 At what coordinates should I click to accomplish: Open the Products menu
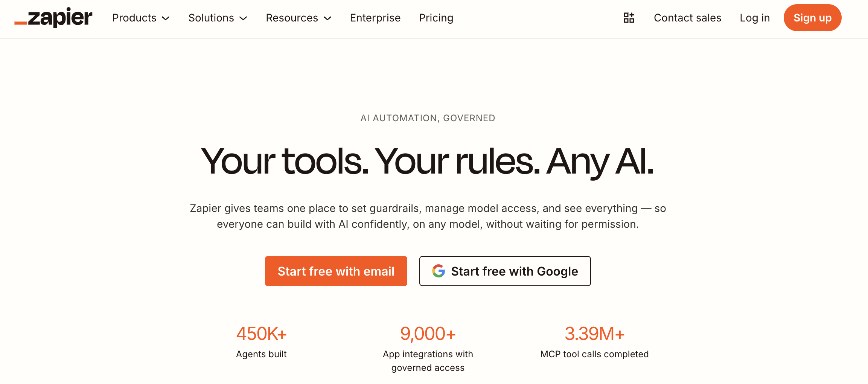tap(141, 18)
